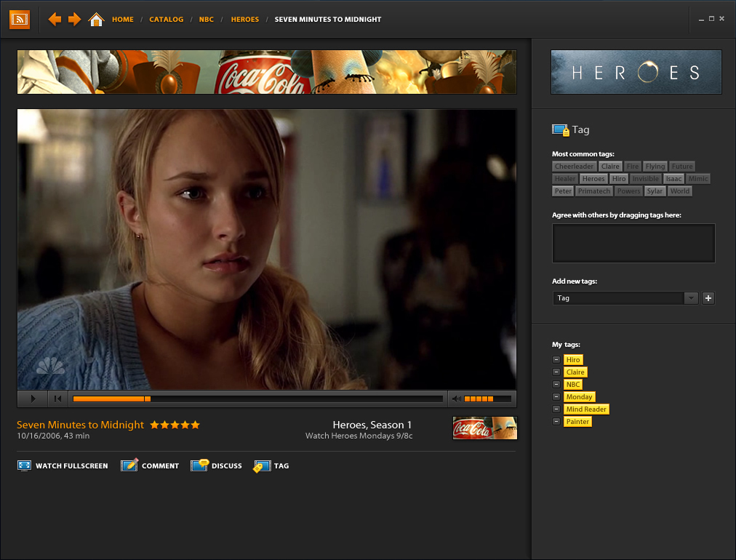736x560 pixels.
Task: Select the Cheerleader common tag
Action: 574,167
